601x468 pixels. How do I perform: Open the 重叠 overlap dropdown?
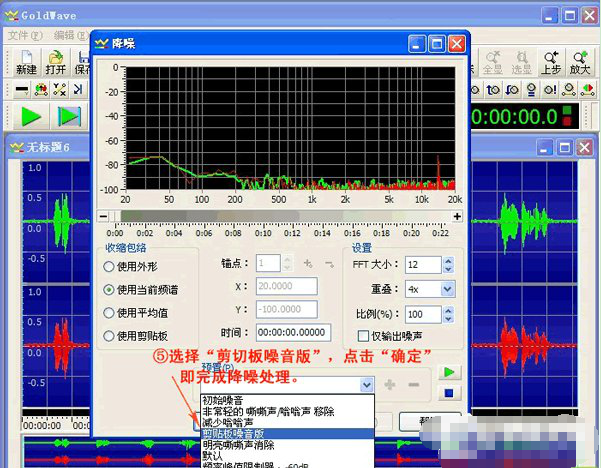click(x=447, y=289)
